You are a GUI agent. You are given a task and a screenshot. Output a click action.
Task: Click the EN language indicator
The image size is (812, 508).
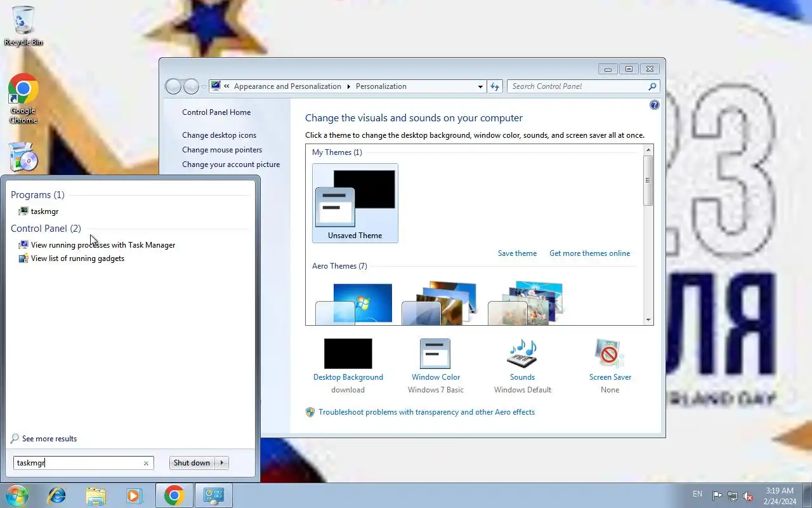[697, 494]
